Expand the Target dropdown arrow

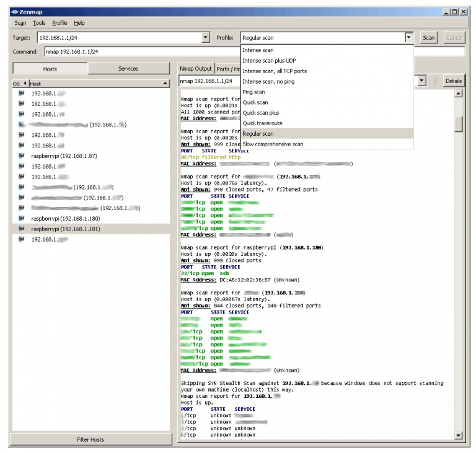pyautogui.click(x=206, y=38)
